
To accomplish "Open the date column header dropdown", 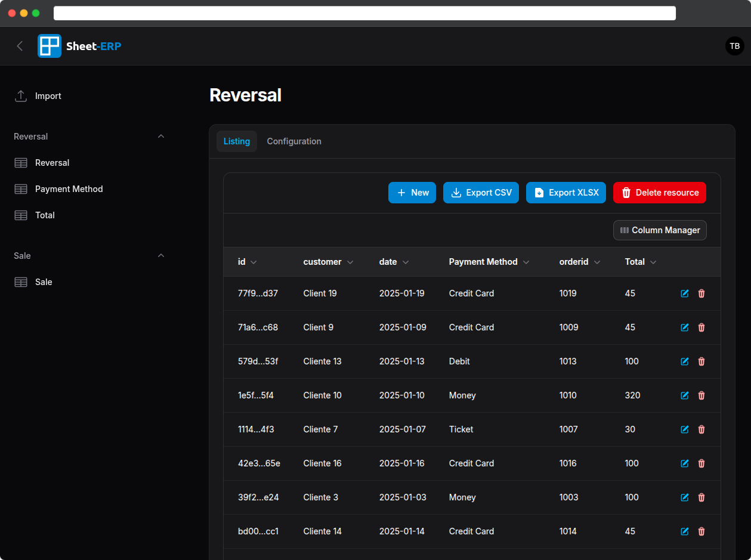I will 406,262.
